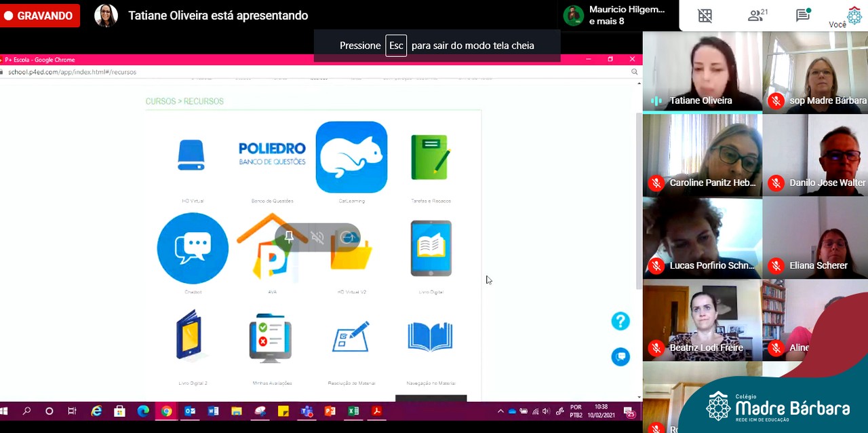Open Tarefas e Recados notebook icon

click(x=430, y=157)
